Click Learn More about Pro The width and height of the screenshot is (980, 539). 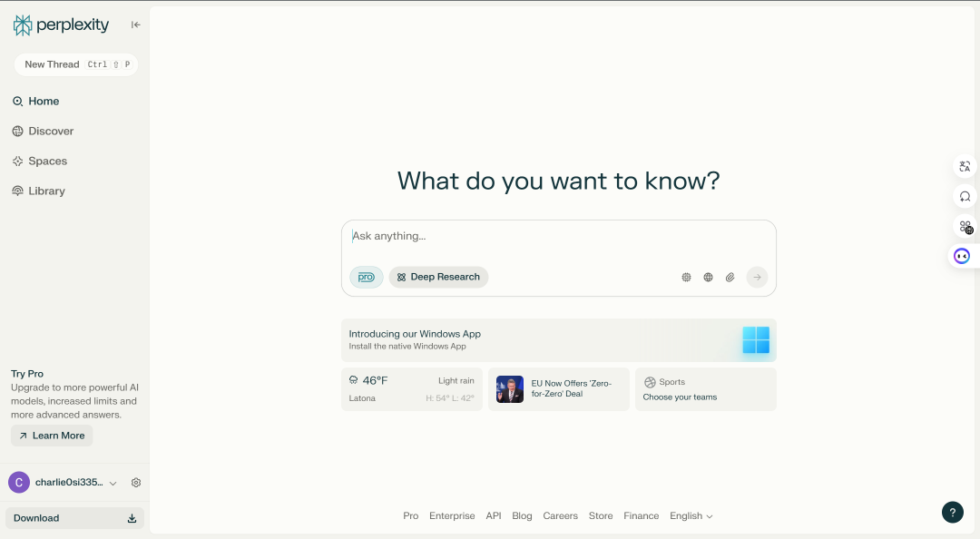pos(52,436)
